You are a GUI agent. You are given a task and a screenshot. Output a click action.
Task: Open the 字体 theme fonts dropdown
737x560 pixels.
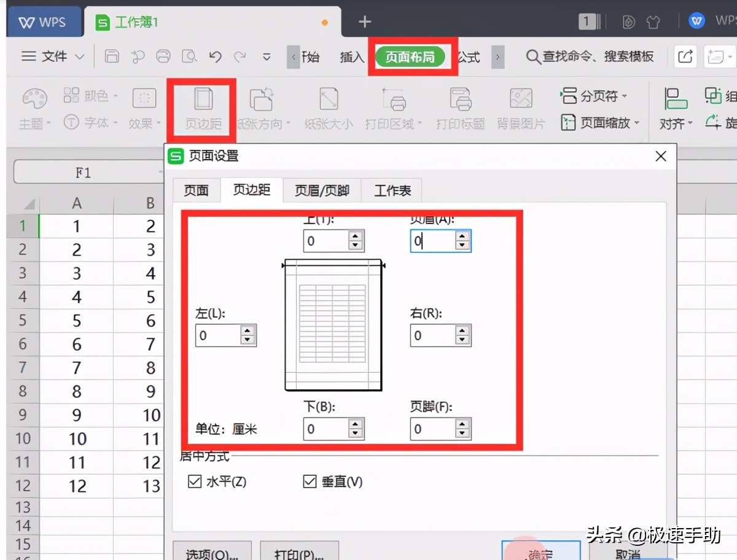click(x=91, y=123)
